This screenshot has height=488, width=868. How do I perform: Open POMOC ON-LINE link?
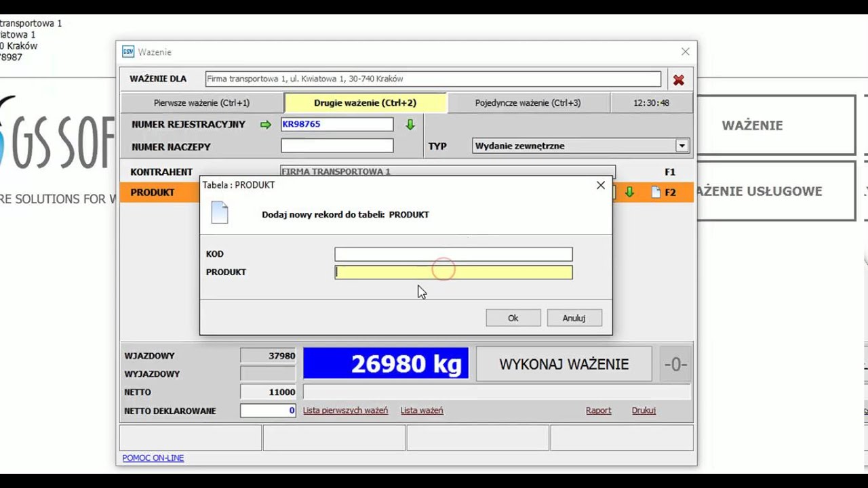coord(153,458)
